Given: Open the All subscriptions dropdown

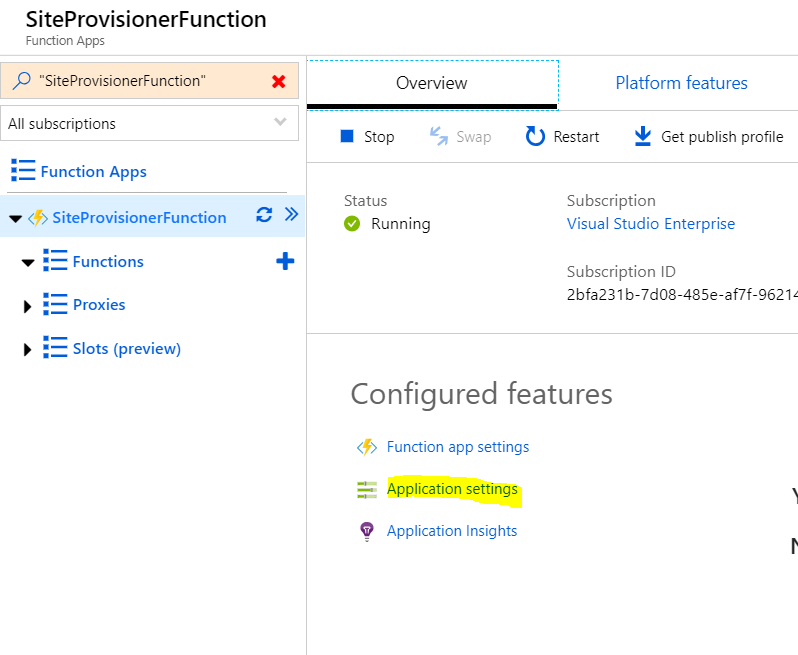Looking at the screenshot, I should click(x=149, y=124).
